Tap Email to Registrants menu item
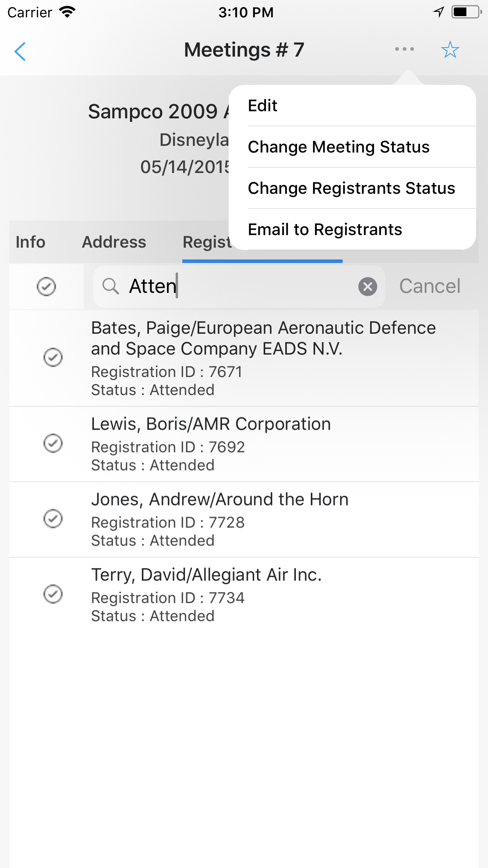 [325, 230]
